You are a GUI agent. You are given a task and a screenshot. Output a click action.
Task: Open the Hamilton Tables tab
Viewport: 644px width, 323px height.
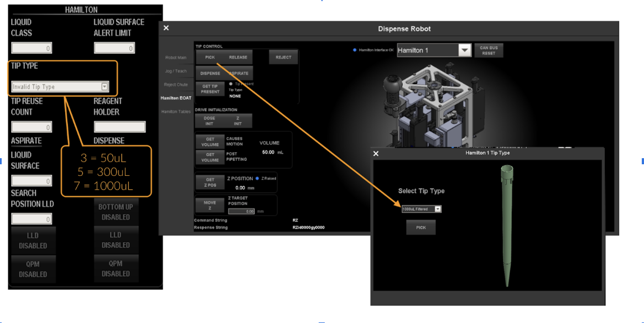[x=176, y=112]
